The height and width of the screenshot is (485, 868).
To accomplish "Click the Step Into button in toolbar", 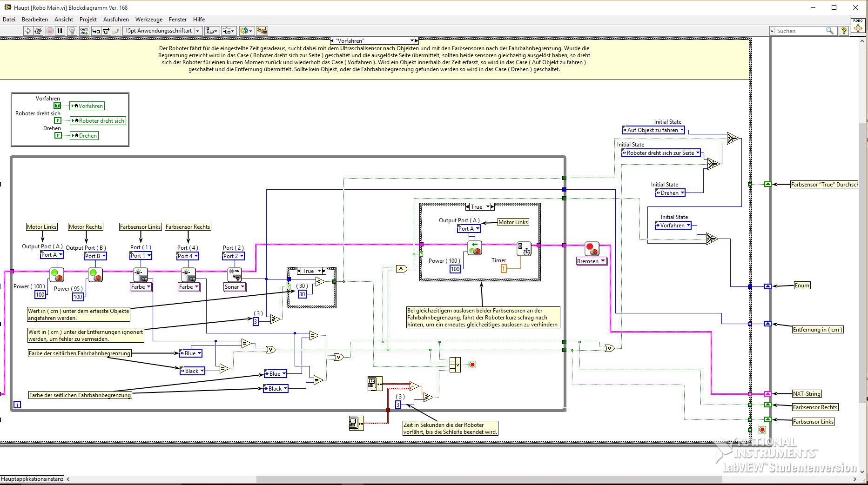I will point(96,31).
